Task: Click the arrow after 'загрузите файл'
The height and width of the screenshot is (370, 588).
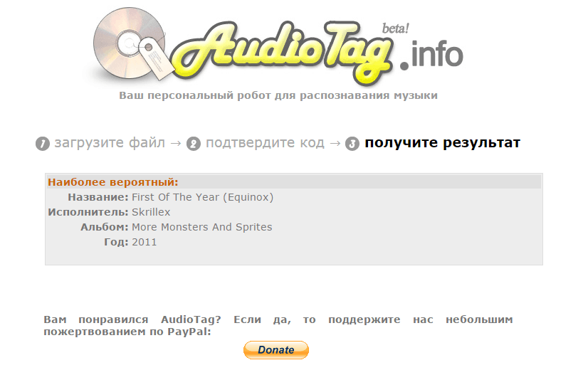Action: 176,143
